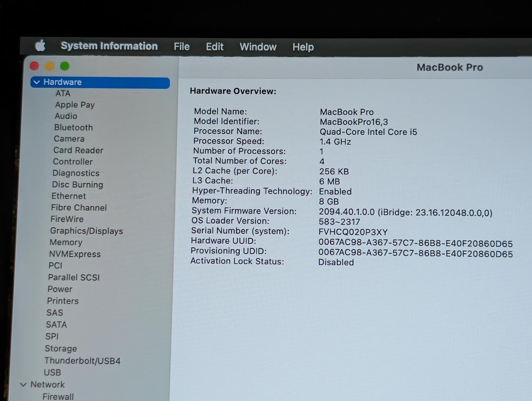
Task: Select NVMExpress in the hardware list
Action: coord(75,254)
